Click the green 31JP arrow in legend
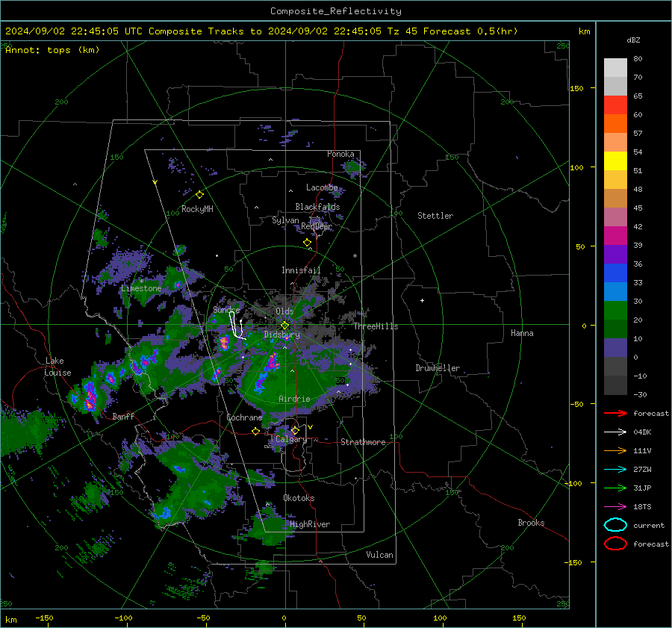The image size is (672, 628). (x=615, y=488)
